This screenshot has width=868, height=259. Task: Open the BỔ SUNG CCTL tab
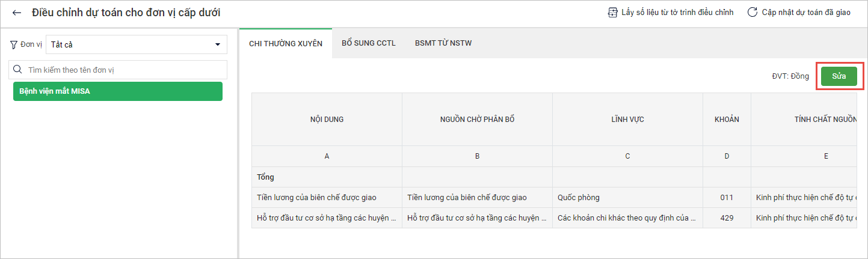click(x=368, y=43)
